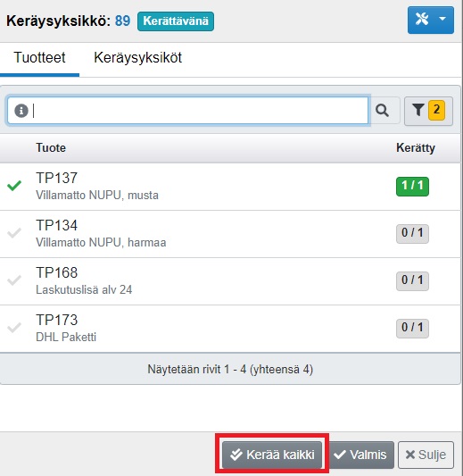Mark TP168 Laskutuslisä as collected

(14, 280)
